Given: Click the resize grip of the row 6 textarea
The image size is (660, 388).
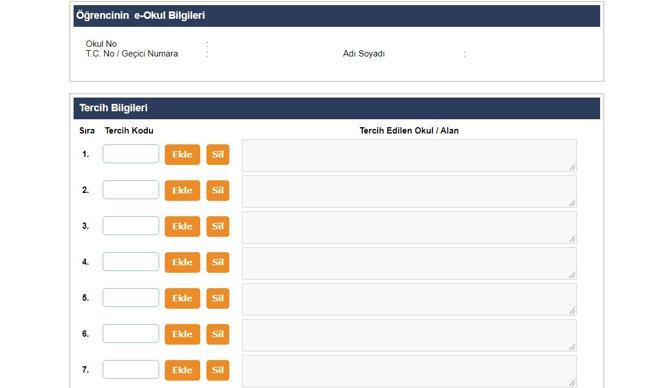Looking at the screenshot, I should pos(572,347).
